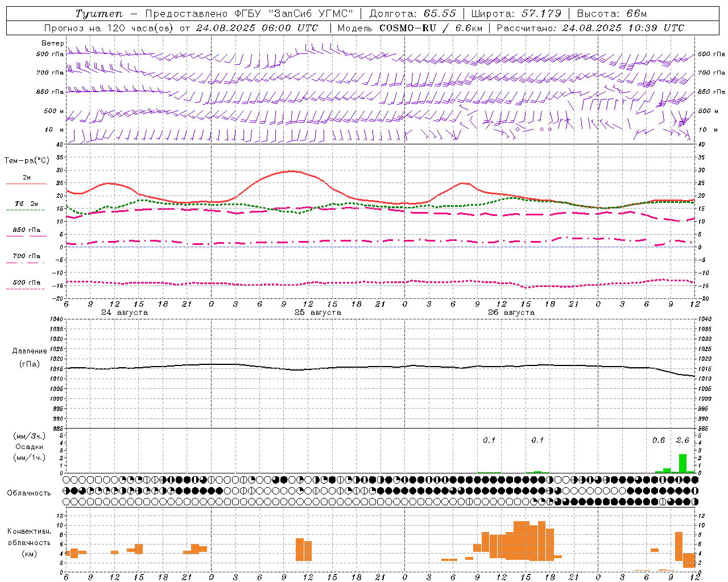
Task: Click the "Модель COSMO-RU / 6.6км" text
Action: pyautogui.click(x=409, y=28)
